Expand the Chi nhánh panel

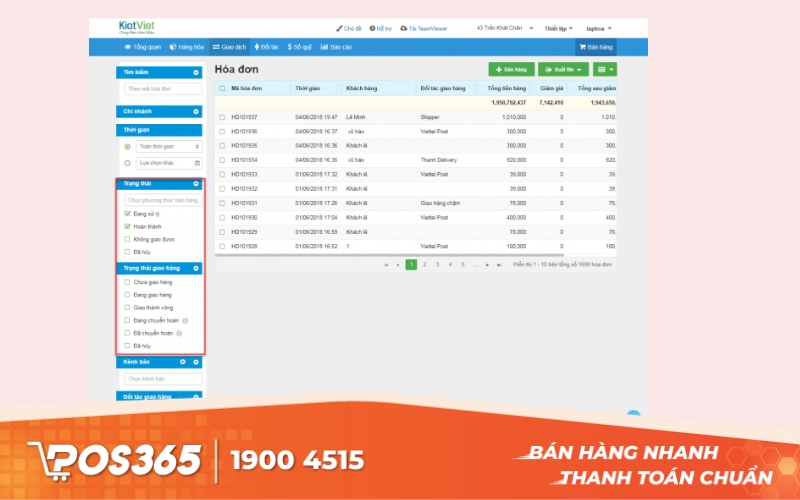pos(196,111)
